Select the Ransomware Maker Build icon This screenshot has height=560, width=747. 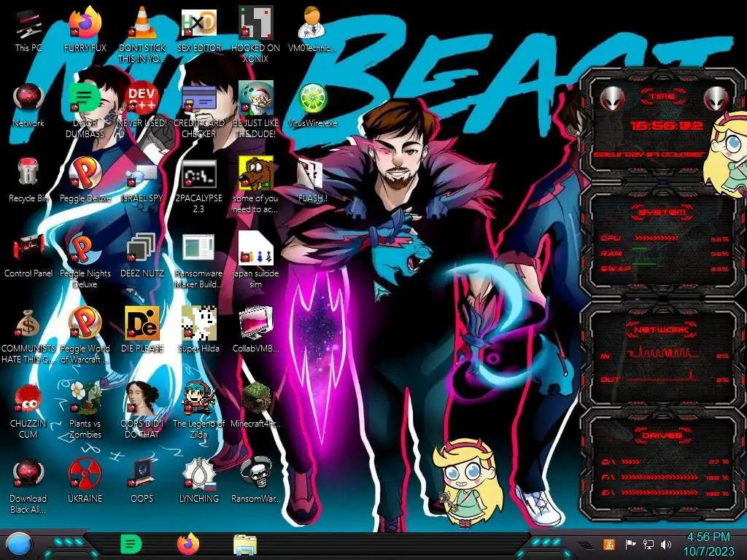click(198, 248)
